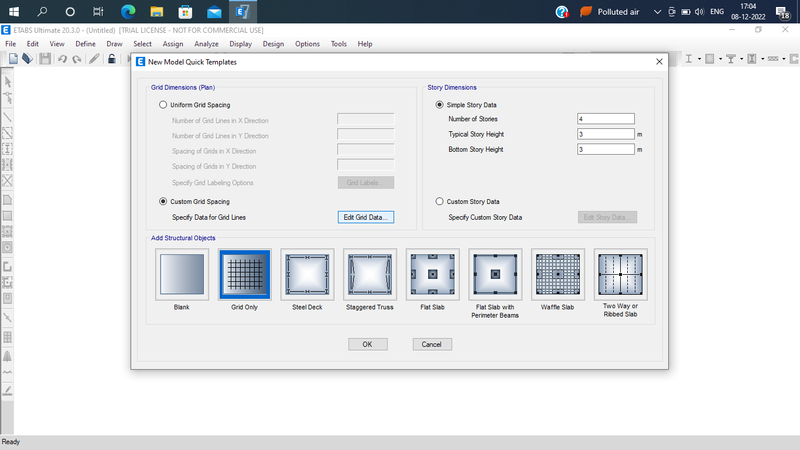Click the Typical Story Height input field
Screen dimensions: 800x450
(x=606, y=134)
